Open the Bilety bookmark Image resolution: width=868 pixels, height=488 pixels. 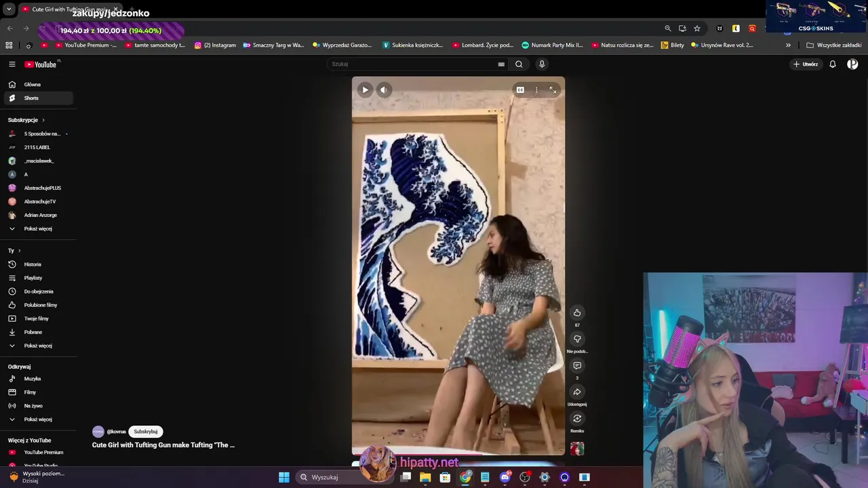(x=673, y=45)
